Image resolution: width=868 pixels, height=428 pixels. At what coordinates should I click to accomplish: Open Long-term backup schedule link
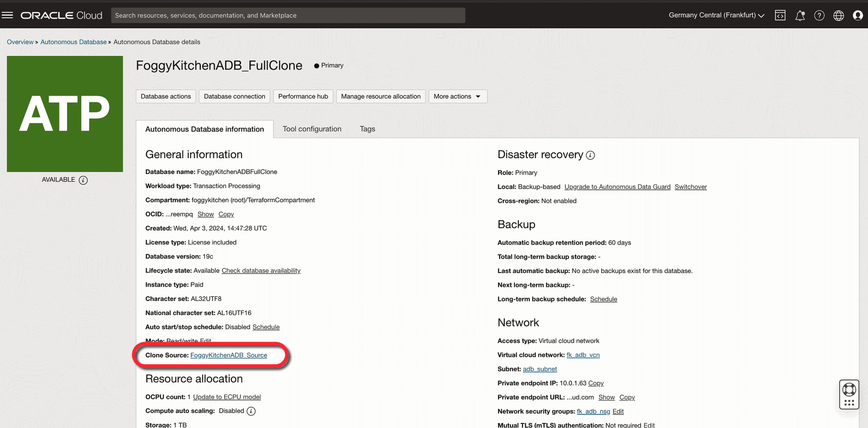(604, 299)
